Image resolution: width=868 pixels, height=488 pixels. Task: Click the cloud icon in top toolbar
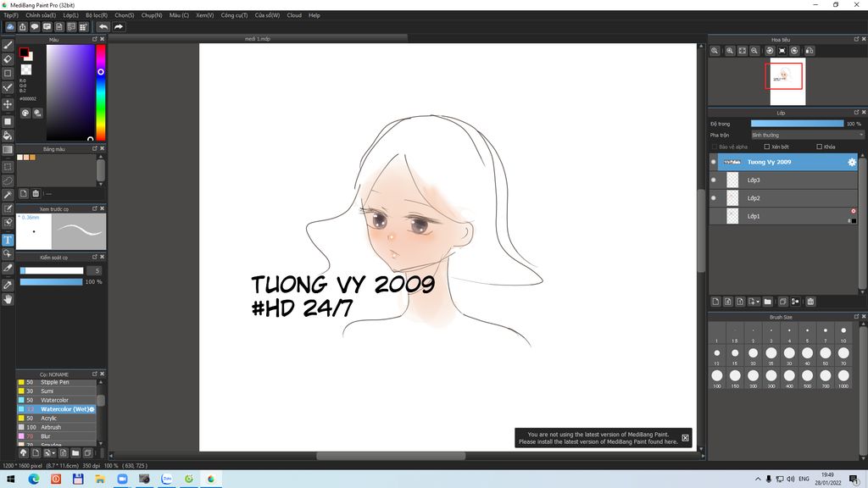10,26
